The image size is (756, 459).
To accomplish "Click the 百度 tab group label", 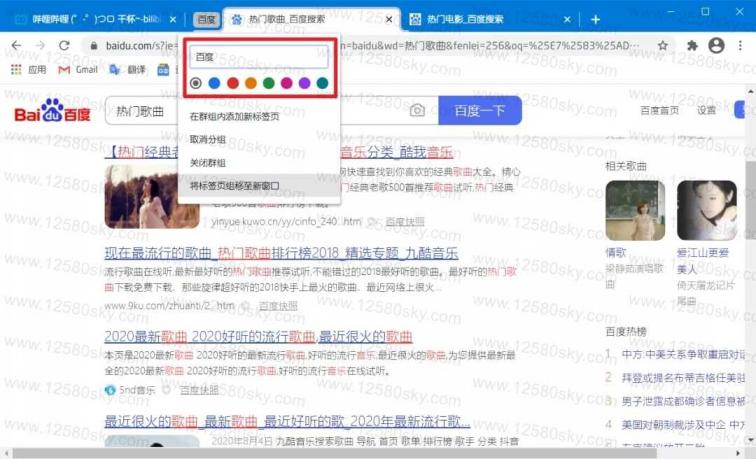I will tap(207, 19).
